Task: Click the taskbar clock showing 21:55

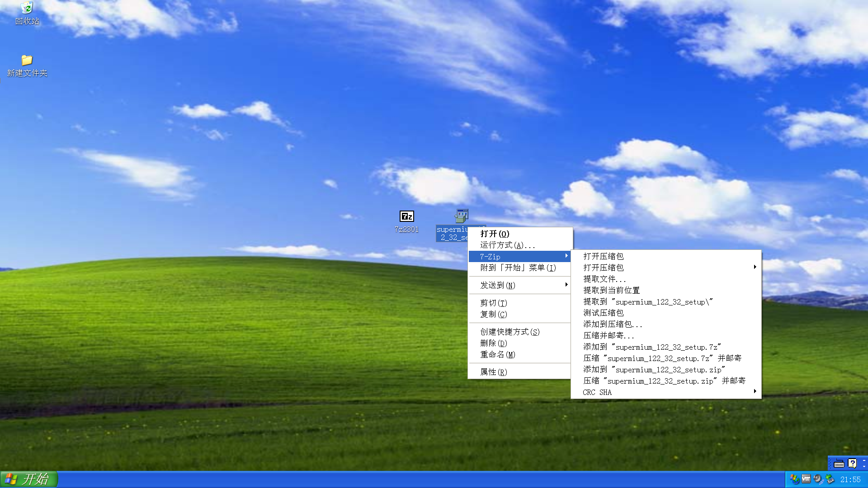Action: pos(850,479)
